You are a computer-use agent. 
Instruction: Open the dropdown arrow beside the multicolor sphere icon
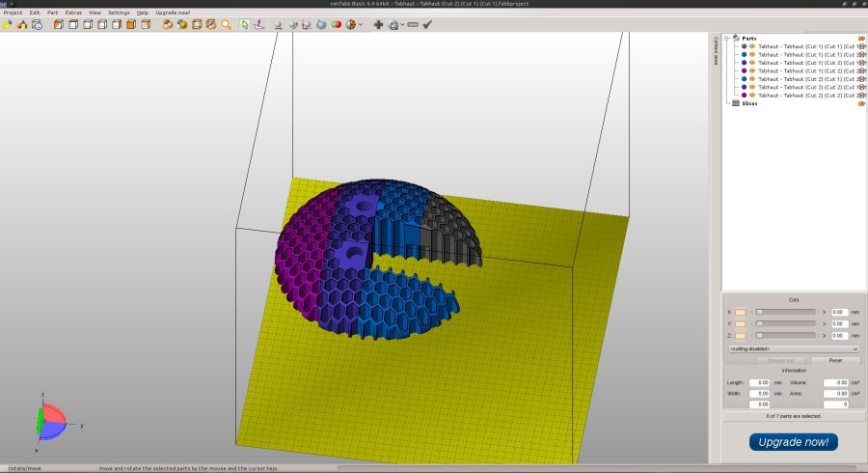coord(361,25)
